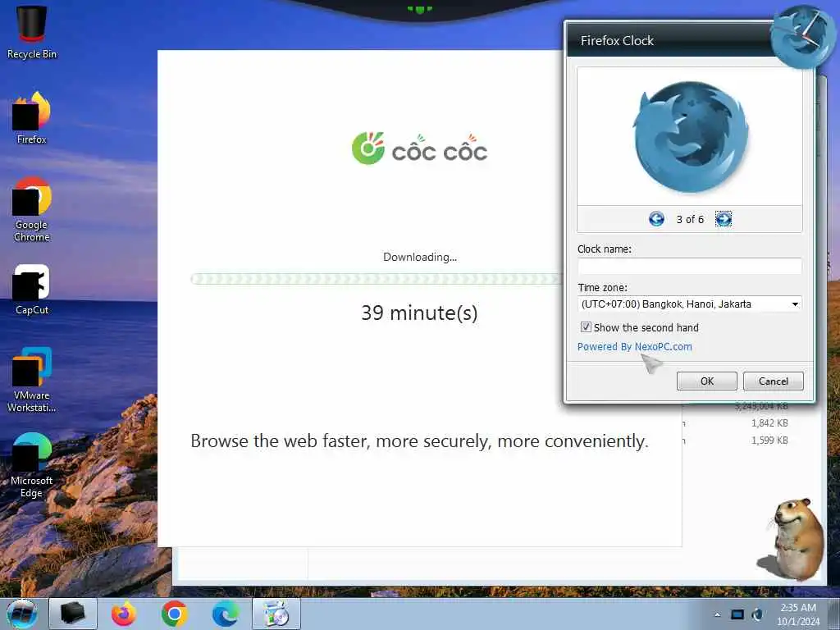840x630 pixels.
Task: Open the Powered By NexoPC.com link
Action: click(x=634, y=347)
